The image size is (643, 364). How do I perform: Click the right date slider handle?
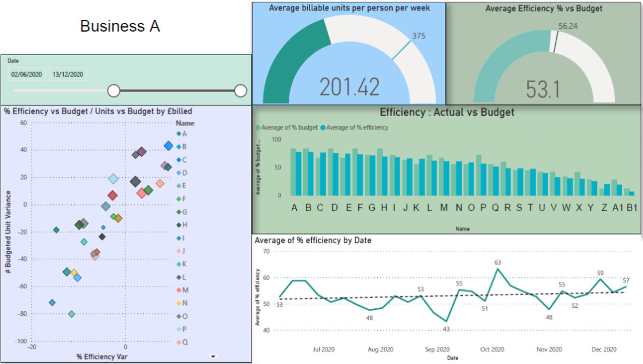(241, 91)
